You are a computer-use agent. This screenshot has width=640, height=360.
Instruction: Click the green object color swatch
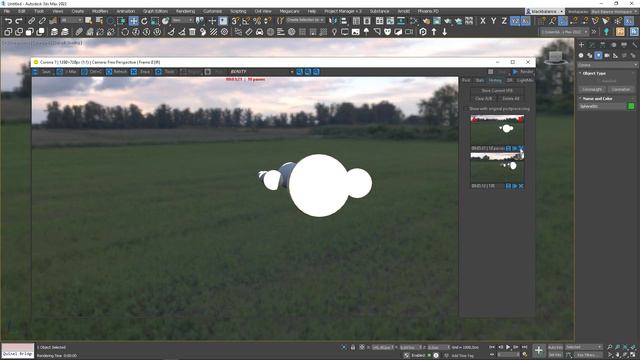pos(631,106)
